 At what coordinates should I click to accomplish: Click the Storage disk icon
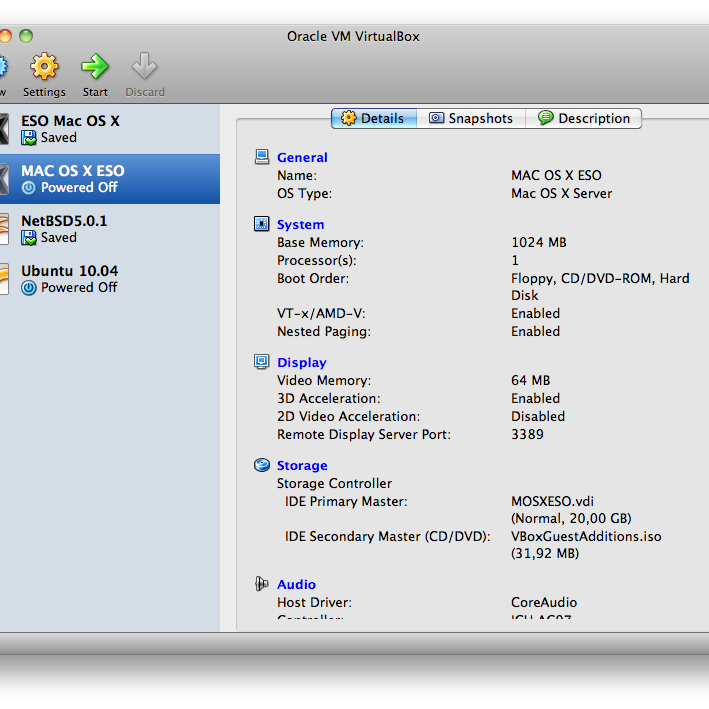click(262, 465)
